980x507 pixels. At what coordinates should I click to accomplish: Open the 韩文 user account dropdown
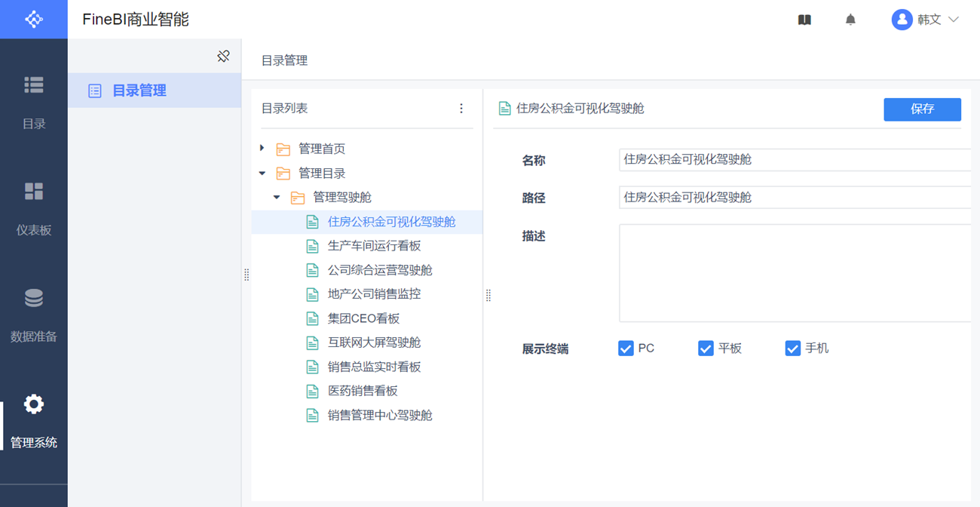point(925,20)
